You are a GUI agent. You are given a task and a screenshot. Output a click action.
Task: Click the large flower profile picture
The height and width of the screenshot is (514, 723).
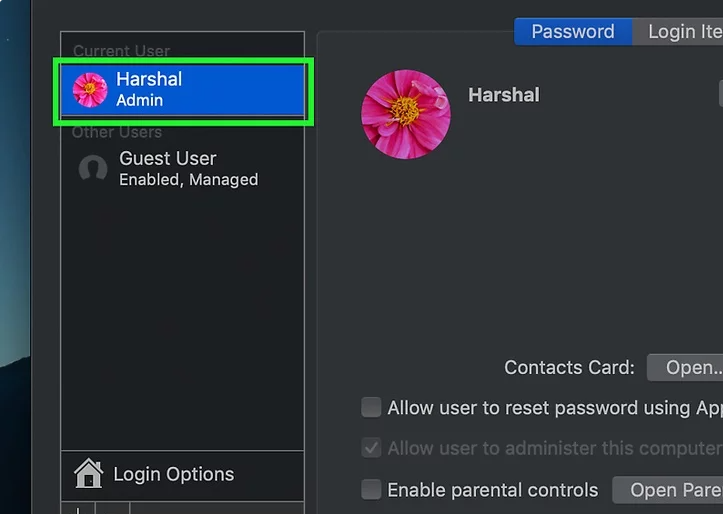click(405, 114)
